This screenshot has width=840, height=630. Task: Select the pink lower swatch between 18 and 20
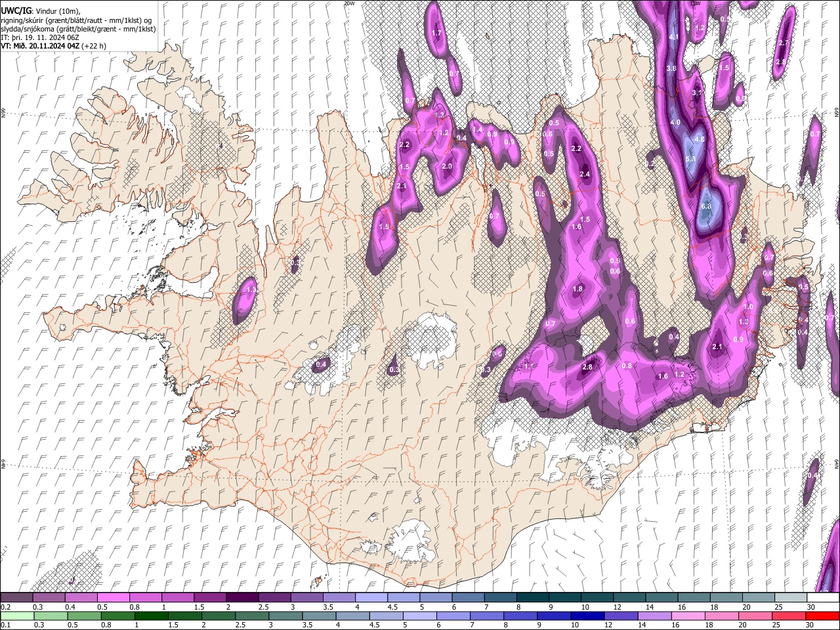coord(722,616)
